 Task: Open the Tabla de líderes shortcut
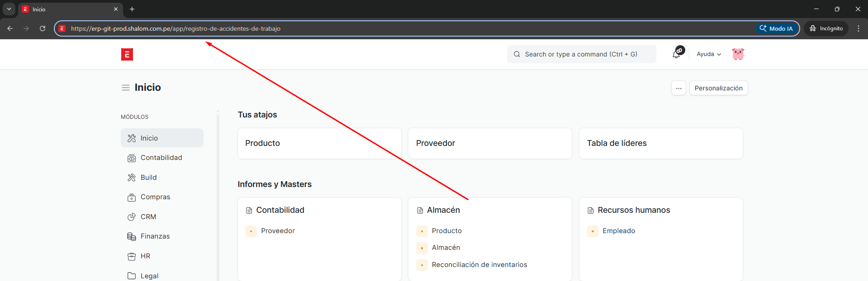click(x=660, y=143)
